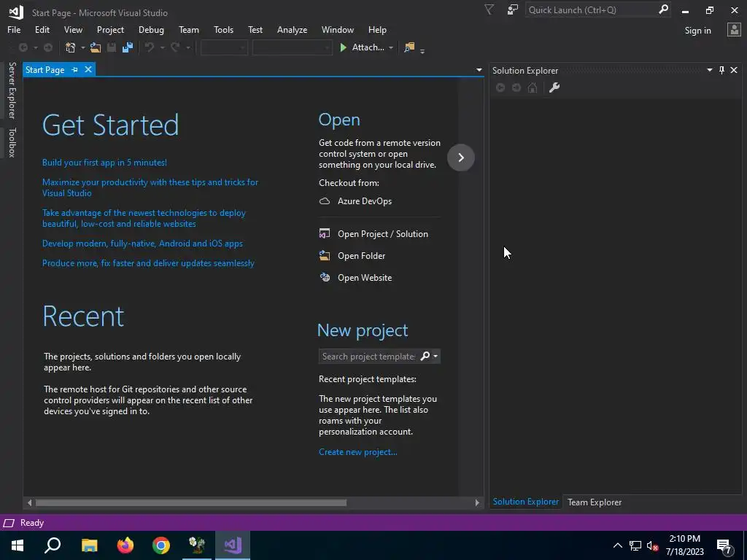Viewport: 747px width, 560px height.
Task: Click the Navigate Forward arrow icon
Action: tap(48, 47)
